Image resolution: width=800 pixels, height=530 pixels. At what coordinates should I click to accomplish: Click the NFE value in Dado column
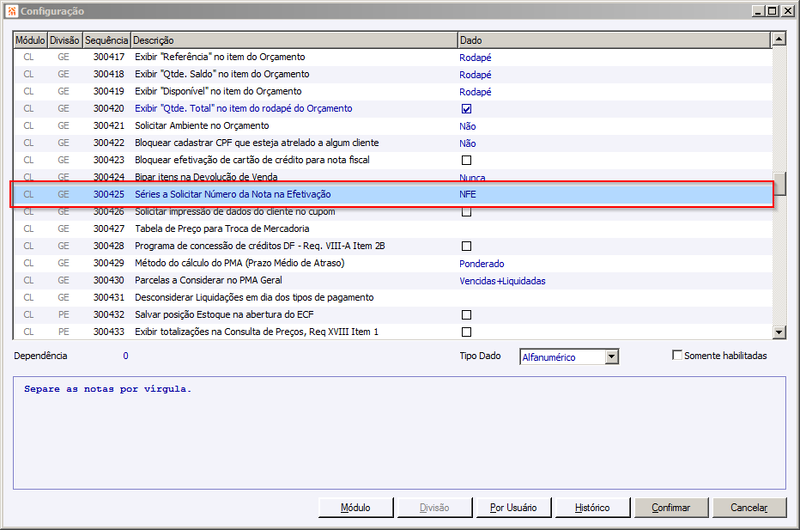(x=467, y=194)
